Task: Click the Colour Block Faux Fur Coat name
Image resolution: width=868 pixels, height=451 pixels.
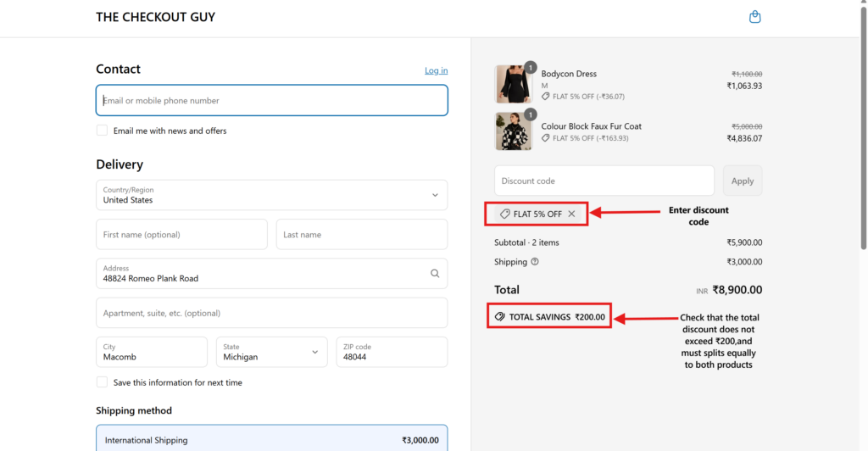Action: point(591,126)
